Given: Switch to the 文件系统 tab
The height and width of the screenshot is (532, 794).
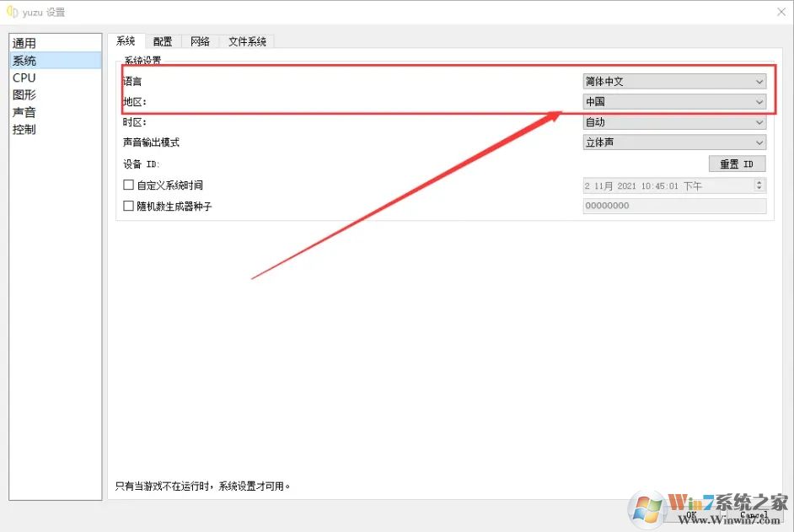Looking at the screenshot, I should [x=247, y=41].
